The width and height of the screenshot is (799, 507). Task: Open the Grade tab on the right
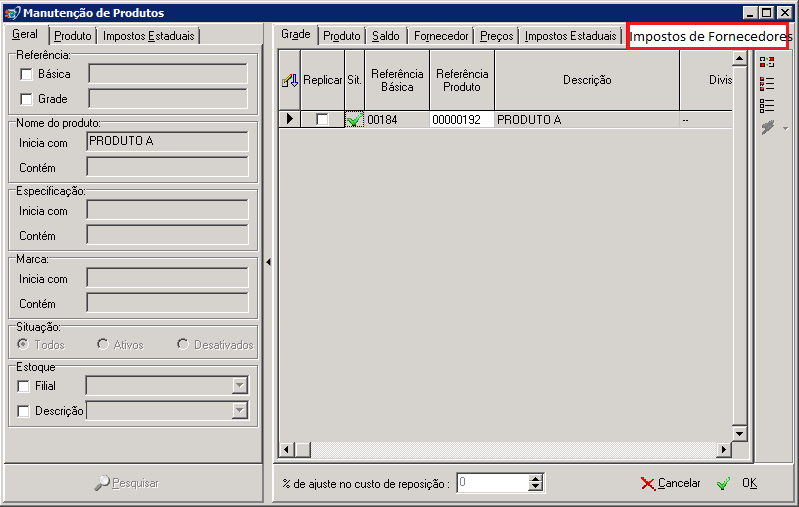coord(296,35)
